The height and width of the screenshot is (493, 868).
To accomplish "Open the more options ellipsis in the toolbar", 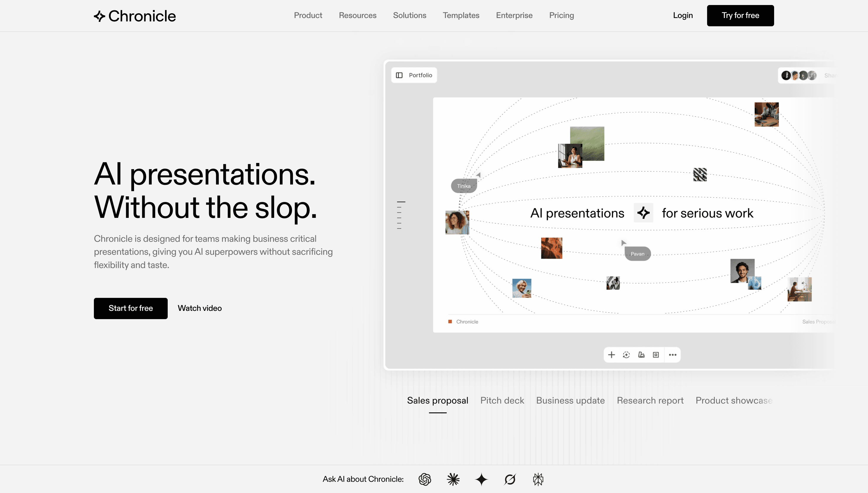I will [673, 355].
